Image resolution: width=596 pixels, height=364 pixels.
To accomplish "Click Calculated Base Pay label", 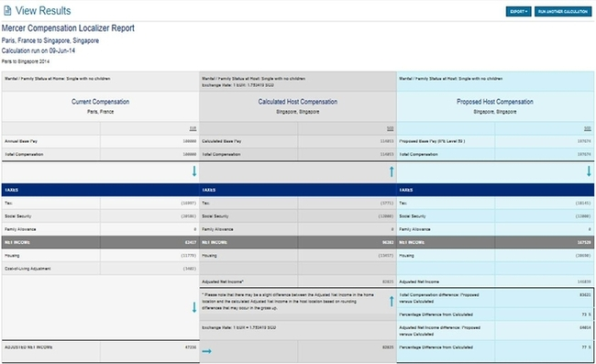I will coord(222,141).
